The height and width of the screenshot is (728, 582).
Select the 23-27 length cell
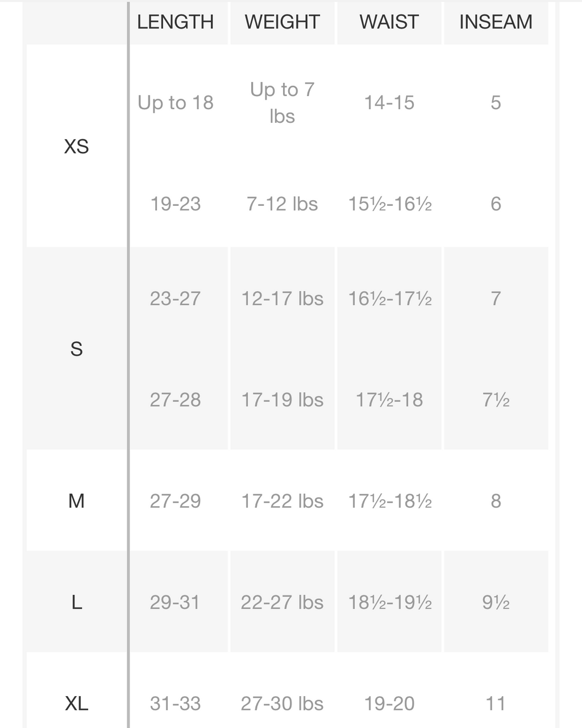175,298
